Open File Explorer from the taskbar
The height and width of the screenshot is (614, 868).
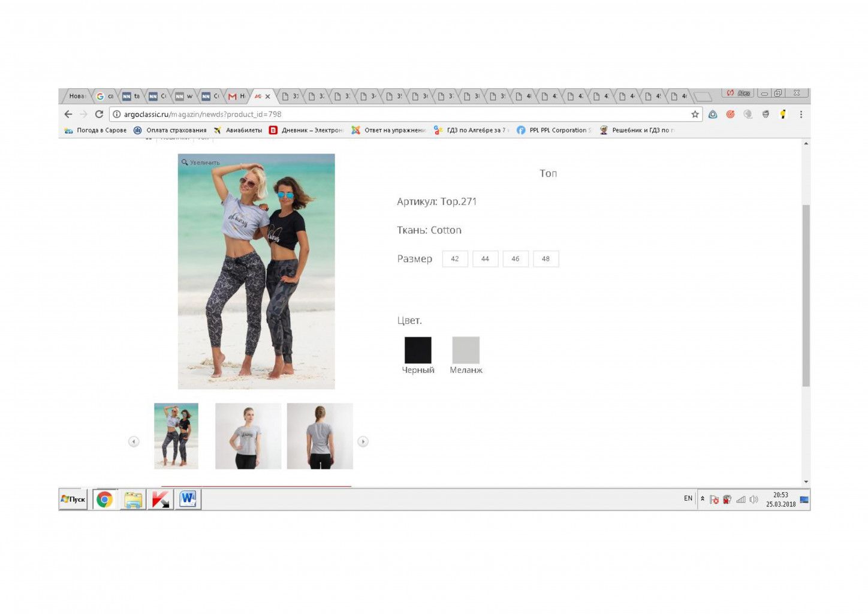133,499
